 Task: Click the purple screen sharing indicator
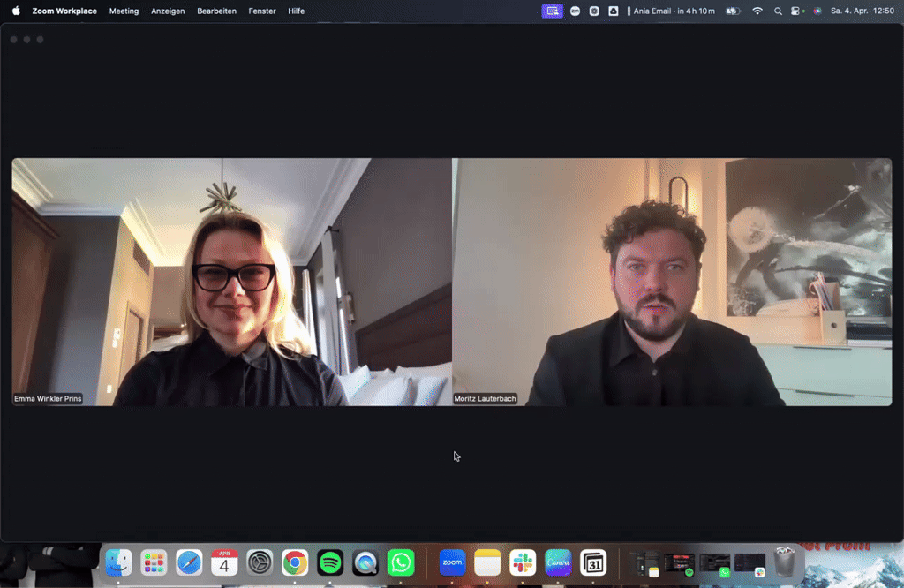552,11
